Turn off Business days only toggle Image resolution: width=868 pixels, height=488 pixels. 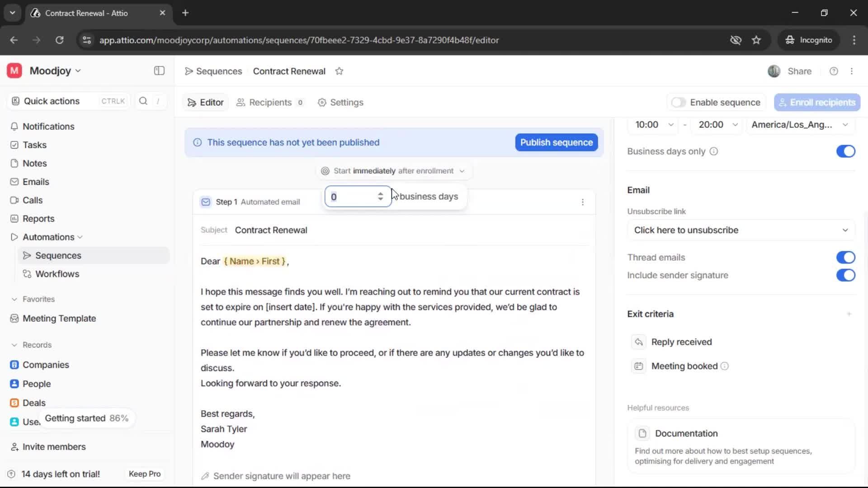point(845,151)
